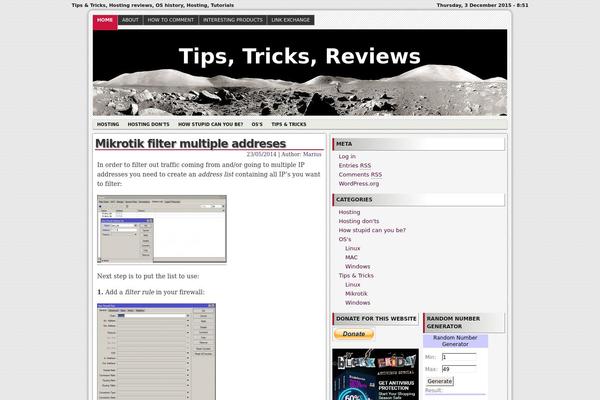Image resolution: width=600 pixels, height=400 pixels.
Task: Go to HOW TO COMMENT page
Action: (x=171, y=20)
